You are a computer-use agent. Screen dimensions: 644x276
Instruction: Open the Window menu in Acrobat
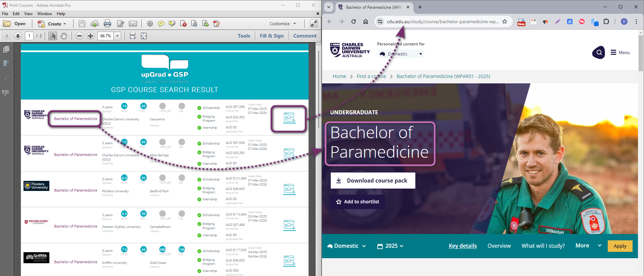tap(44, 14)
